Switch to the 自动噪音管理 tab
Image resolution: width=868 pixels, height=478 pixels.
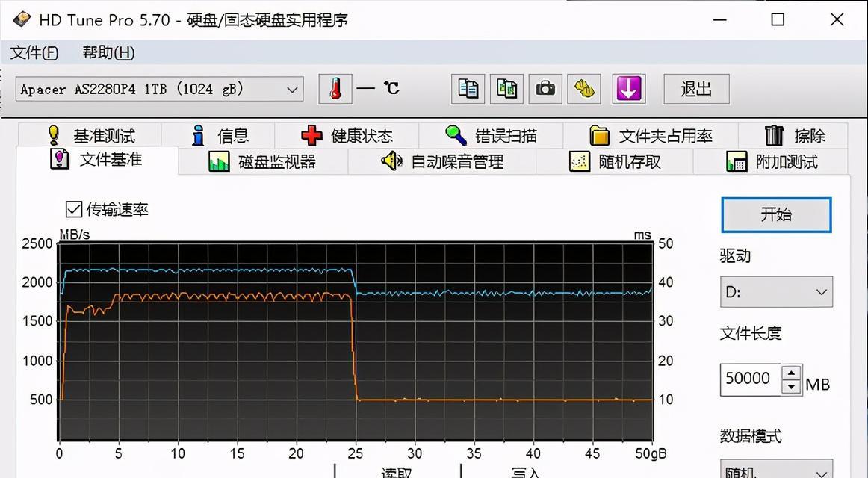click(441, 161)
